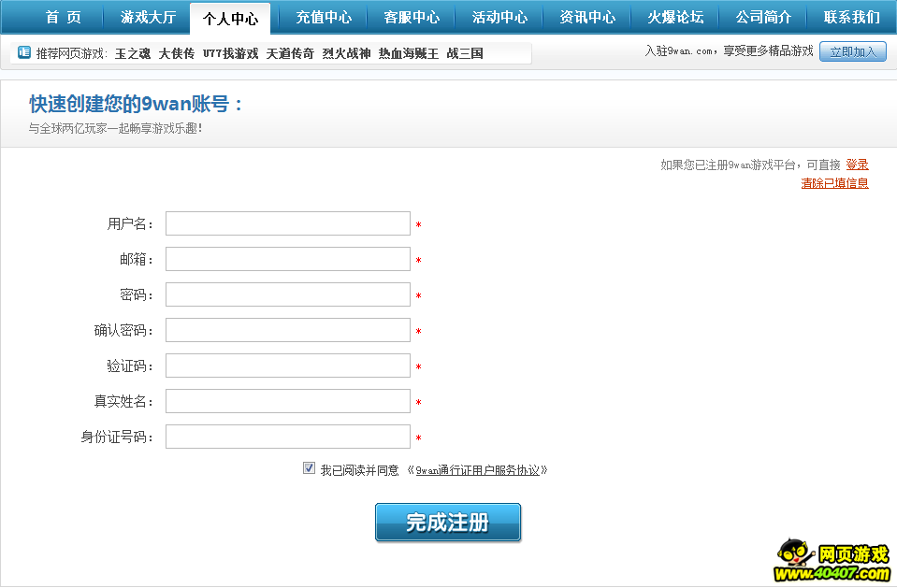Open the 烈火战神 game link
The width and height of the screenshot is (897, 588).
click(346, 54)
